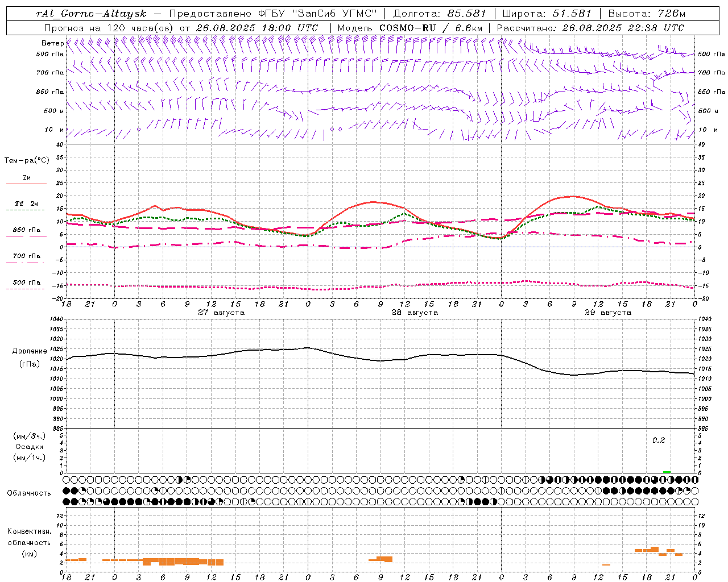Click the "Td 2м" dew point legend entry
Screen dimensions: 728x582
coord(27,203)
